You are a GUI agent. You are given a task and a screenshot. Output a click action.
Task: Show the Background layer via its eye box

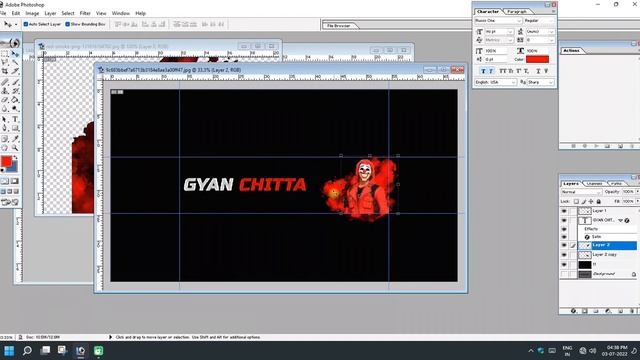(564, 274)
